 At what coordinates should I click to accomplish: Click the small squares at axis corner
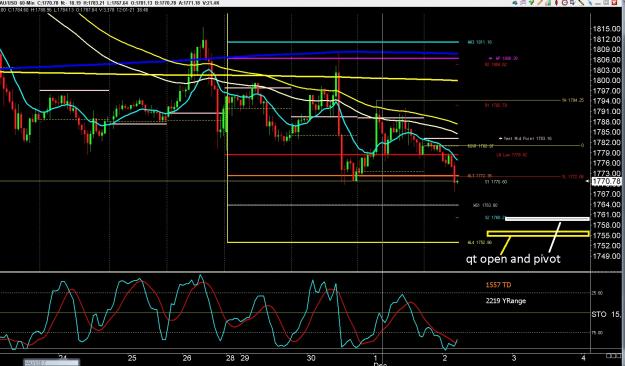pyautogui.click(x=613, y=355)
